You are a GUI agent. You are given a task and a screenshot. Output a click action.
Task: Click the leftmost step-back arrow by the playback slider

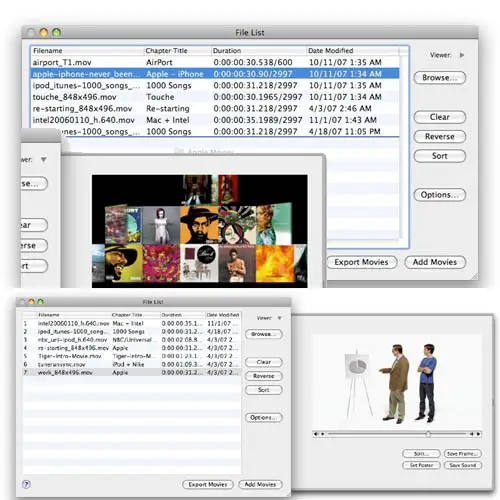point(315,434)
